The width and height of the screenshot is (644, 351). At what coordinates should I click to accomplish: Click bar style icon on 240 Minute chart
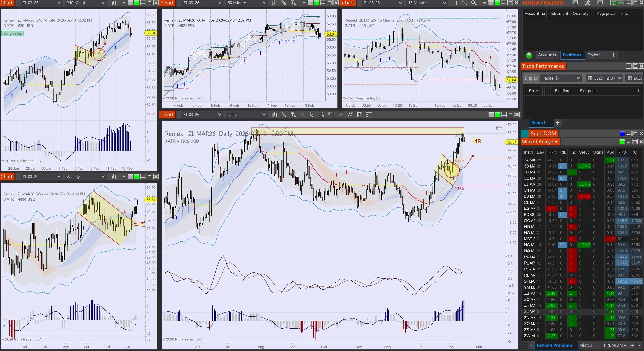(114, 3)
